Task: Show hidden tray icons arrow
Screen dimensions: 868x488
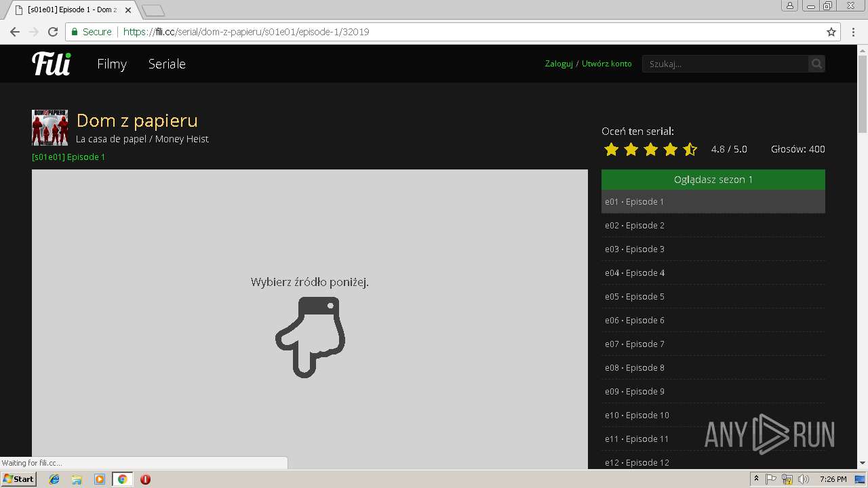Action: 756,479
